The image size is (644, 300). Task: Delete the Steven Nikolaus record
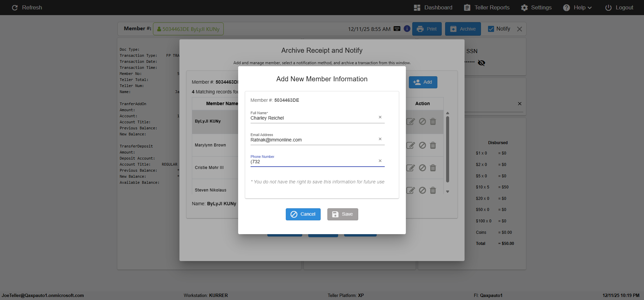[433, 190]
